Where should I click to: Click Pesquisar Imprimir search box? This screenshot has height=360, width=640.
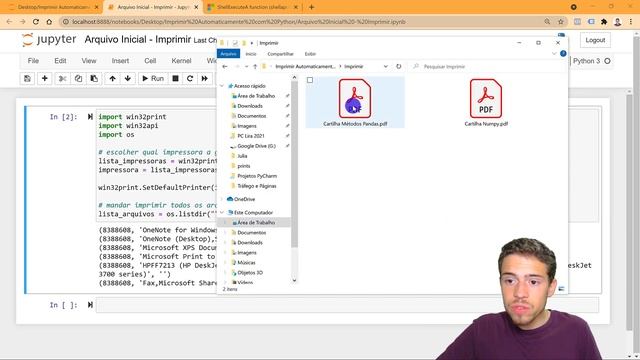point(488,67)
